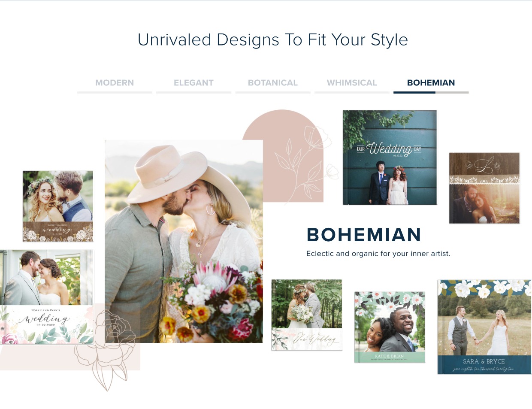Click 'Eclectic and organic for your inner artist.' text
The height and width of the screenshot is (409, 532).
[378, 254]
